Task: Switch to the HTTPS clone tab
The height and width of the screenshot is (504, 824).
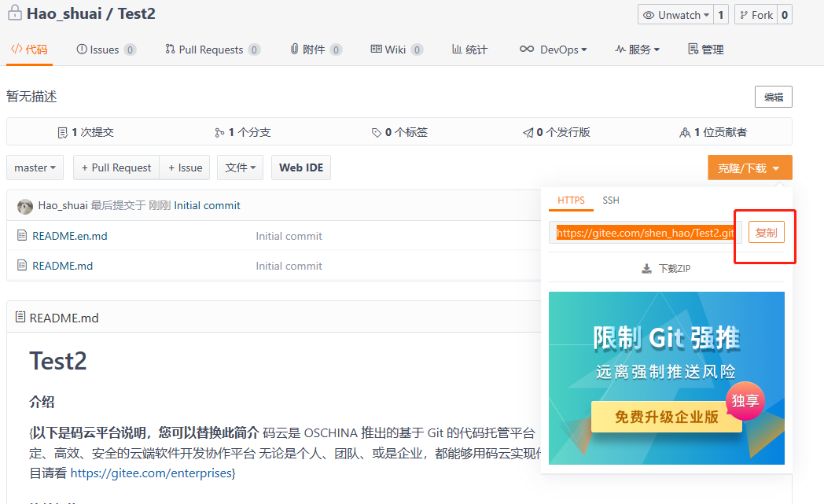Action: click(x=572, y=200)
